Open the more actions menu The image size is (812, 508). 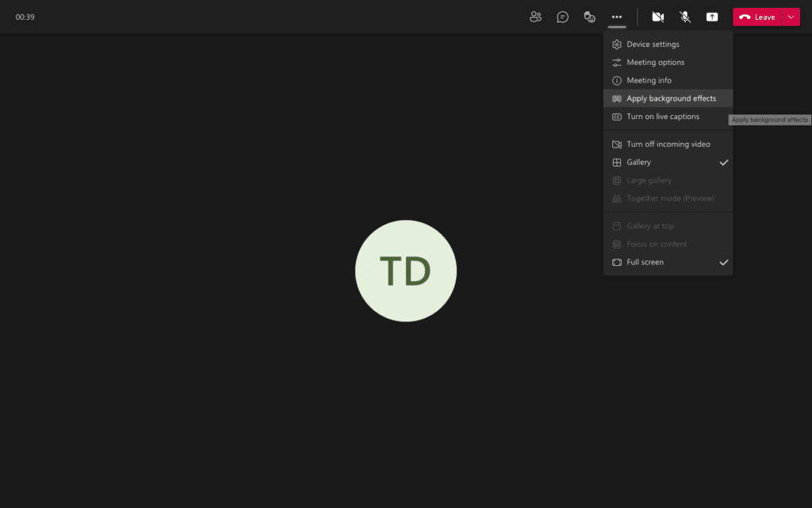616,17
